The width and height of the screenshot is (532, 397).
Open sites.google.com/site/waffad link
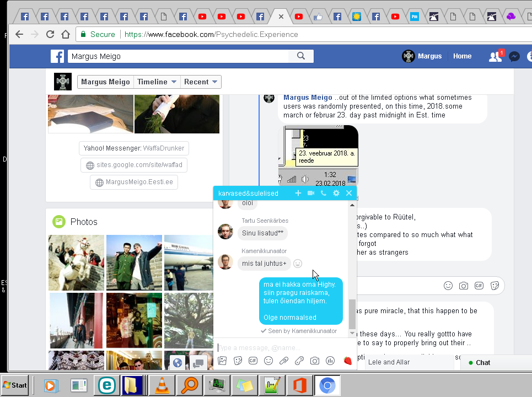[x=134, y=165]
